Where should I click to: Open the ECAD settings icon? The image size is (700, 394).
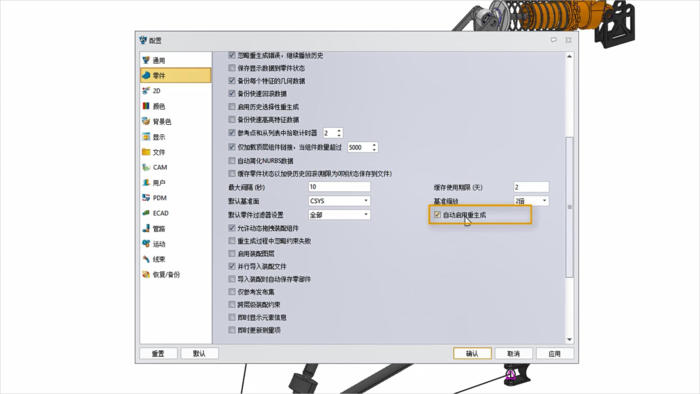click(146, 213)
